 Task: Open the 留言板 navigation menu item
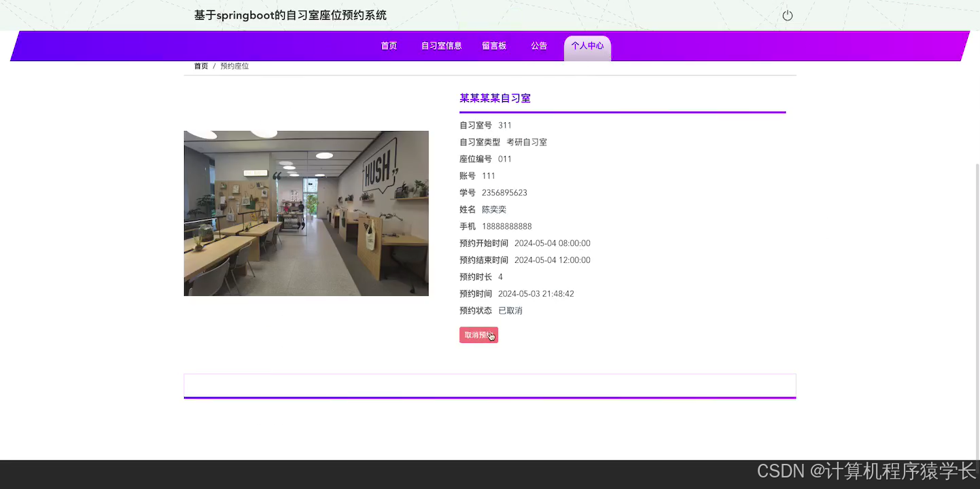pos(494,46)
